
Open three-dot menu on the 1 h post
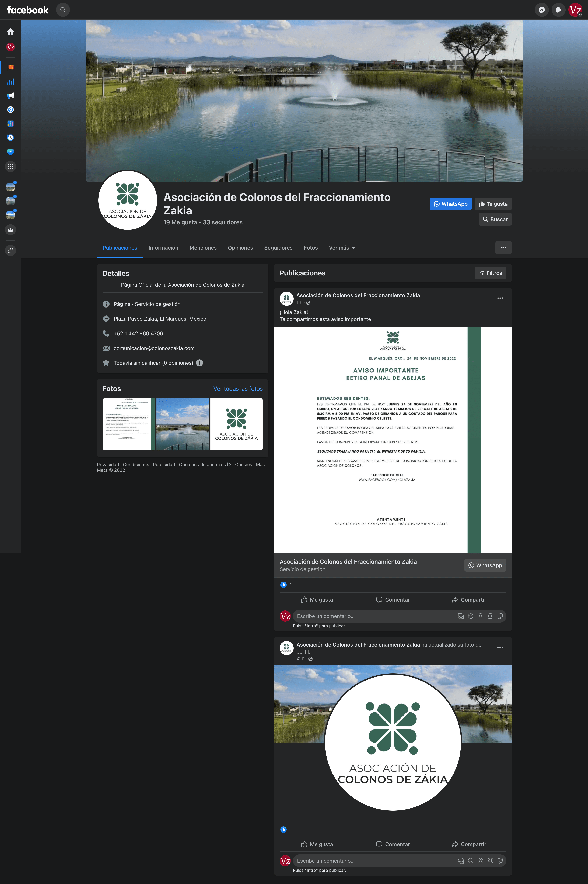[500, 298]
